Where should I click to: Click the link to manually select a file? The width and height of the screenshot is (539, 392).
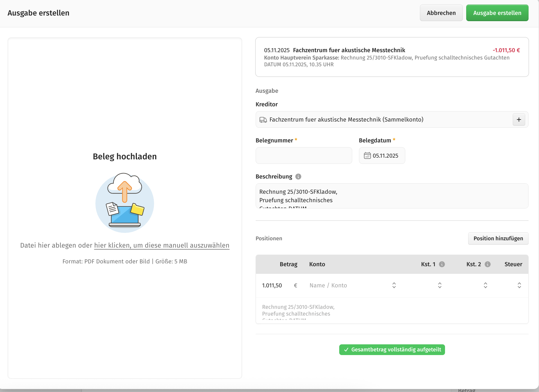162,245
